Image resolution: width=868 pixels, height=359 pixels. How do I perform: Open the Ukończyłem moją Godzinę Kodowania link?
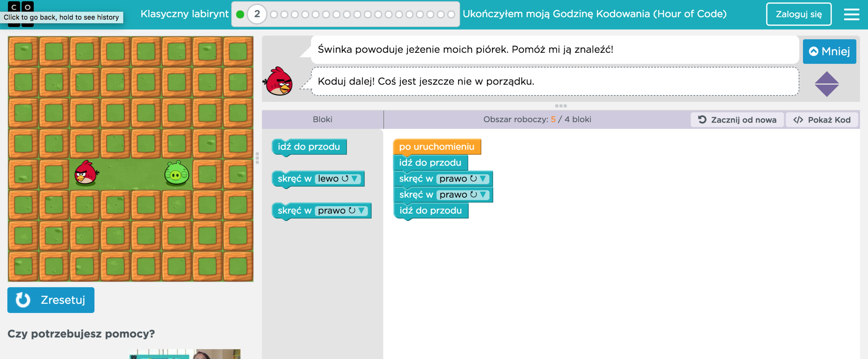click(x=594, y=14)
